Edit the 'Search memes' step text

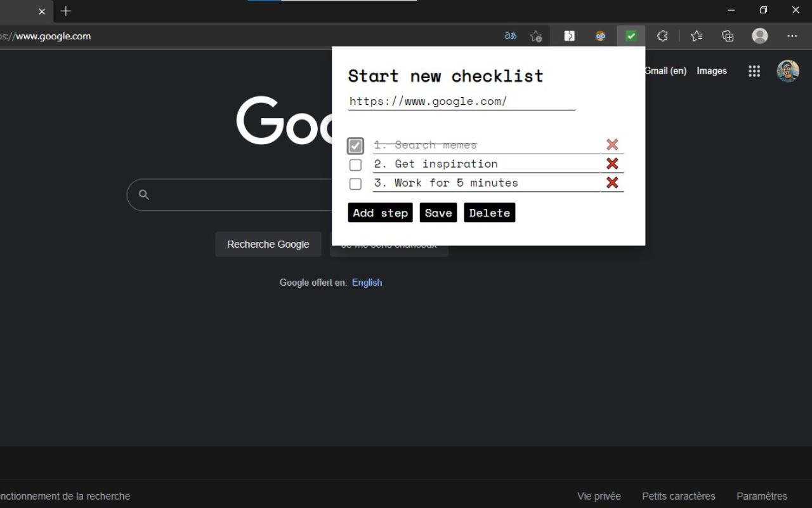point(487,145)
